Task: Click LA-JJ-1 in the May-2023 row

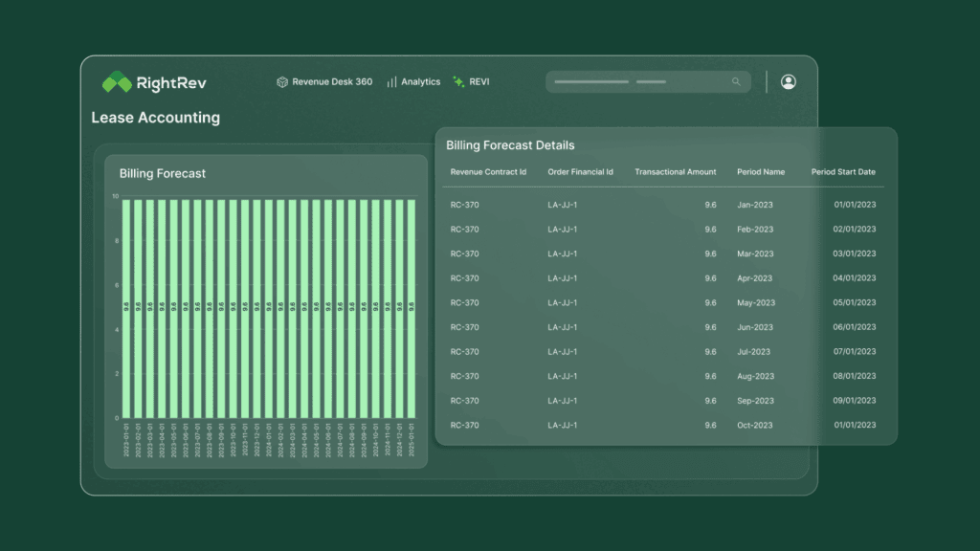Action: click(x=562, y=302)
